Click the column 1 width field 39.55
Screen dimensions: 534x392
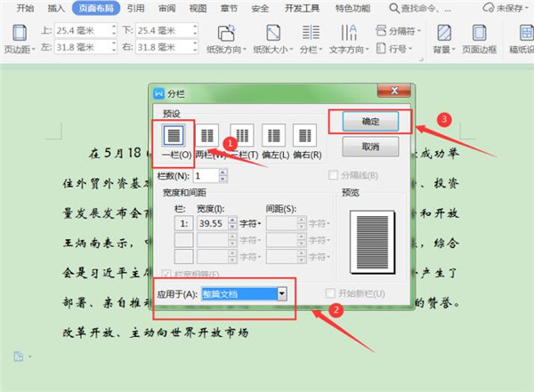212,224
